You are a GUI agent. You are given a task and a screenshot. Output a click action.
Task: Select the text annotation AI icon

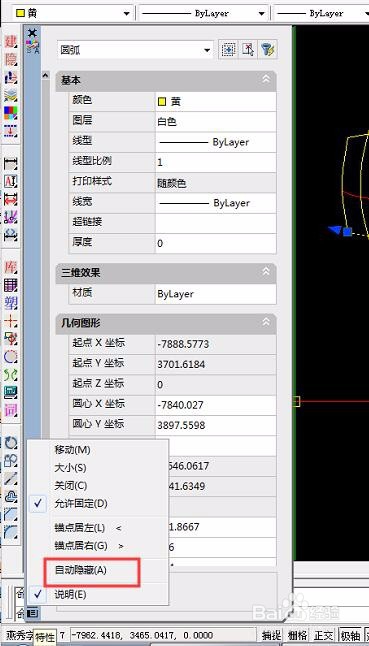[x=11, y=181]
